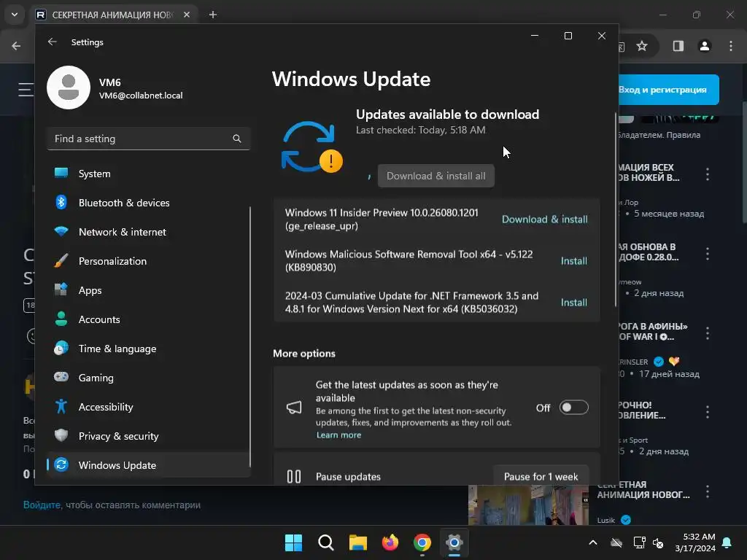Switch to Chrome in taskbar

pos(422,542)
